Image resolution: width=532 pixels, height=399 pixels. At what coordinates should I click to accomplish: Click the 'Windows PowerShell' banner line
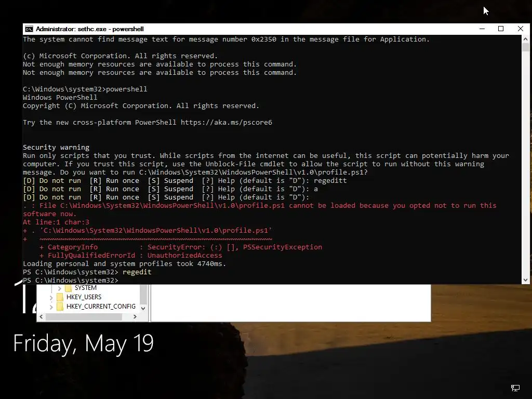click(60, 97)
